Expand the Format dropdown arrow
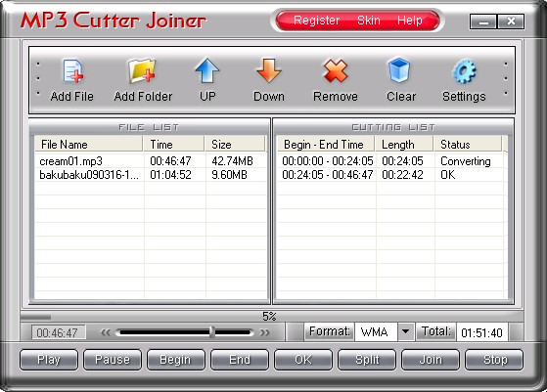 [x=406, y=331]
